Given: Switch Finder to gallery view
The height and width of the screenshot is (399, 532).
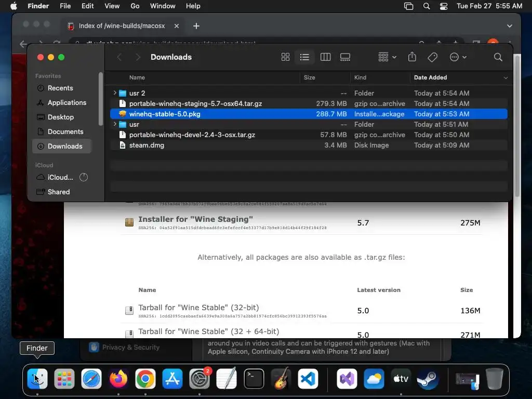Looking at the screenshot, I should (x=345, y=57).
